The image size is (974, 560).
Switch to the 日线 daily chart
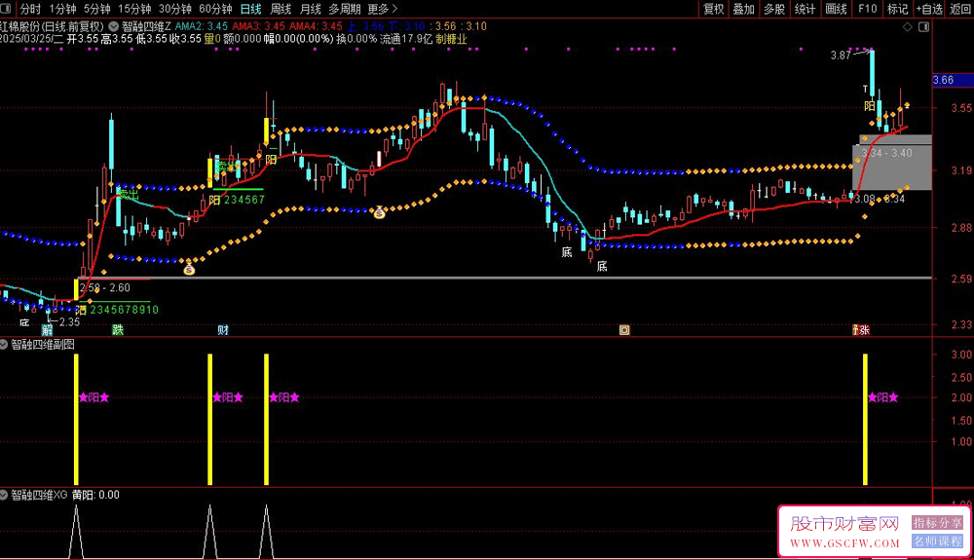251,9
